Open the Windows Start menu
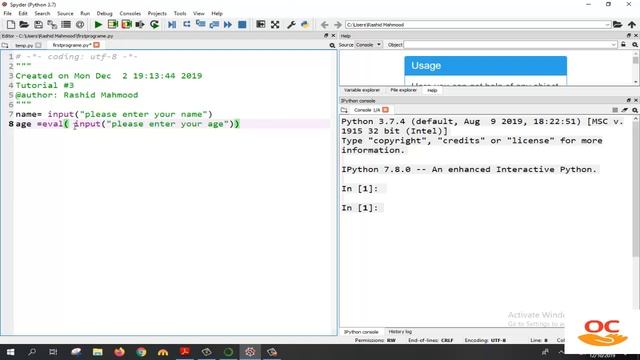 coord(10,352)
